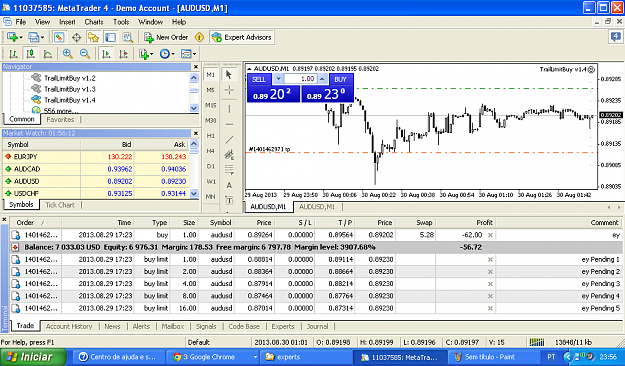Image resolution: width=625 pixels, height=366 pixels.
Task: Open the arrow beside New Chart icon
Action: coord(21,37)
